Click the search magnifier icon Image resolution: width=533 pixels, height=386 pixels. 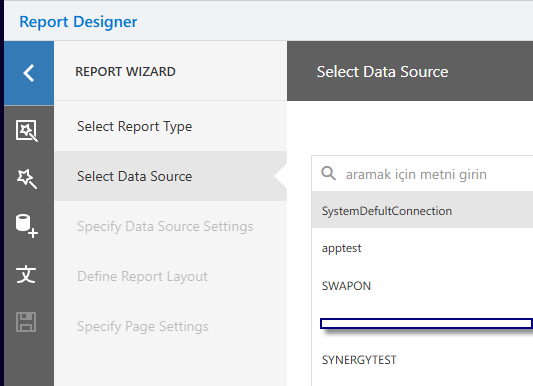click(x=328, y=174)
